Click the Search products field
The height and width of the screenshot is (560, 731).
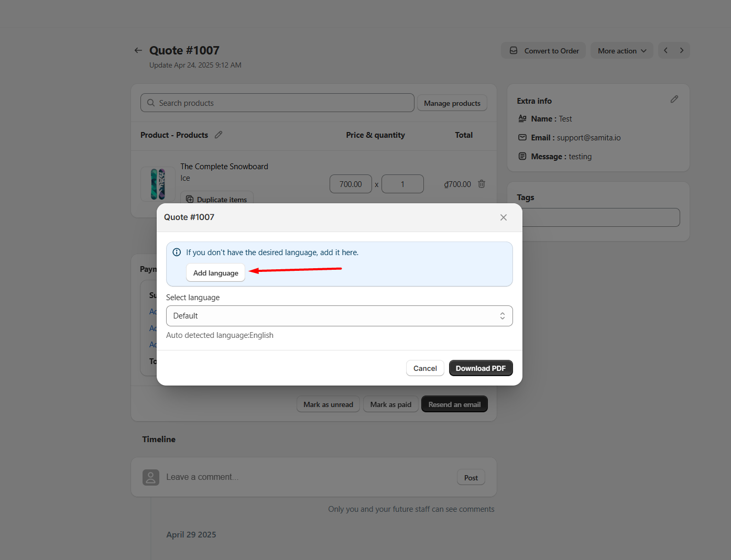[277, 103]
